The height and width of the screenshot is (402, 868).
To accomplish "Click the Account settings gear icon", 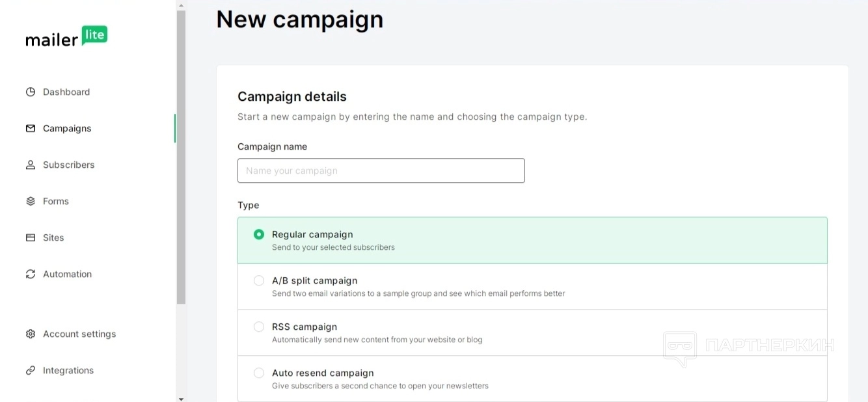I will (31, 334).
